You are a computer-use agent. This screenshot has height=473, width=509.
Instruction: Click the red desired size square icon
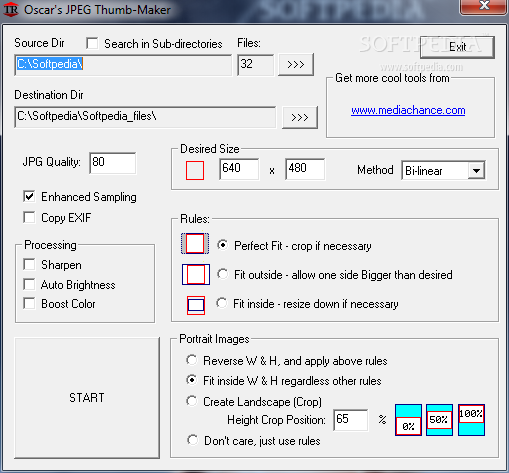195,170
